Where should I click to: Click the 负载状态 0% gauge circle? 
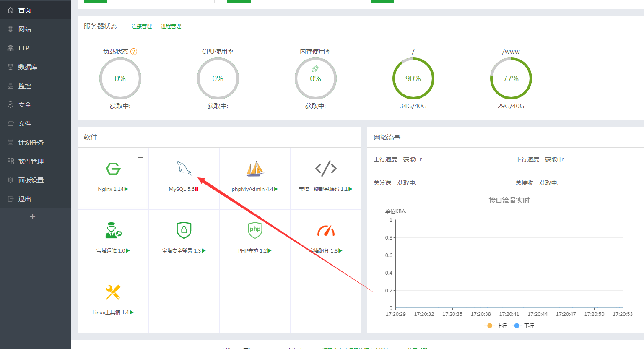120,78
